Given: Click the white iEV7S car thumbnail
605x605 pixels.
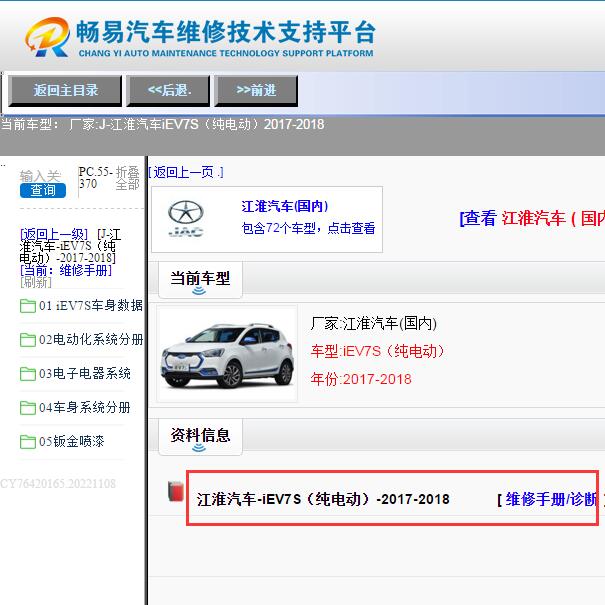Looking at the screenshot, I should (x=227, y=354).
